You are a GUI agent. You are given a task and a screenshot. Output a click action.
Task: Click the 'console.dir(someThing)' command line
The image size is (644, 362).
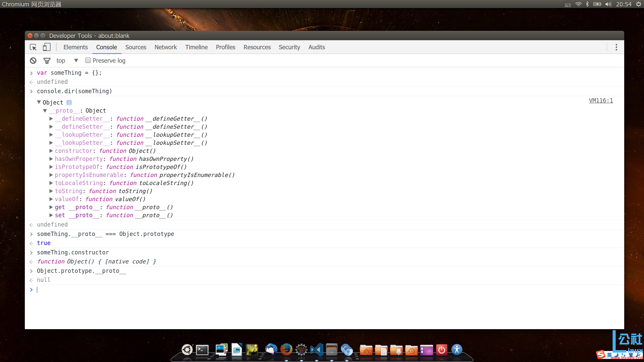tap(74, 91)
